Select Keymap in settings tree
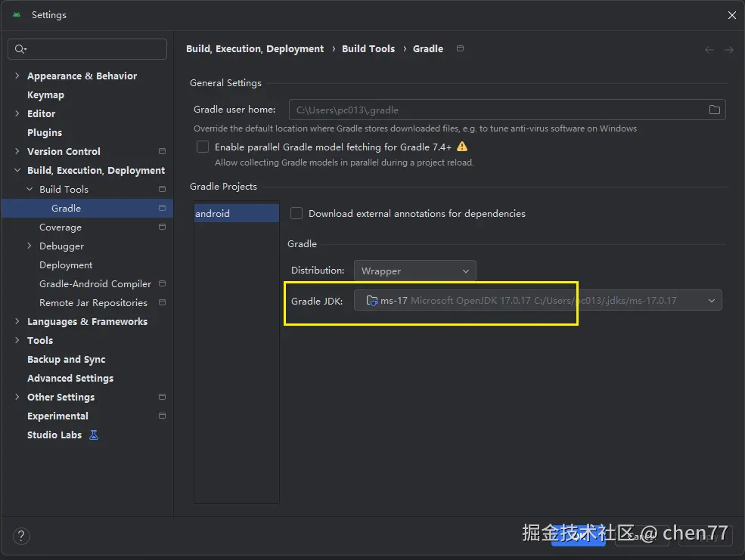 (x=45, y=95)
